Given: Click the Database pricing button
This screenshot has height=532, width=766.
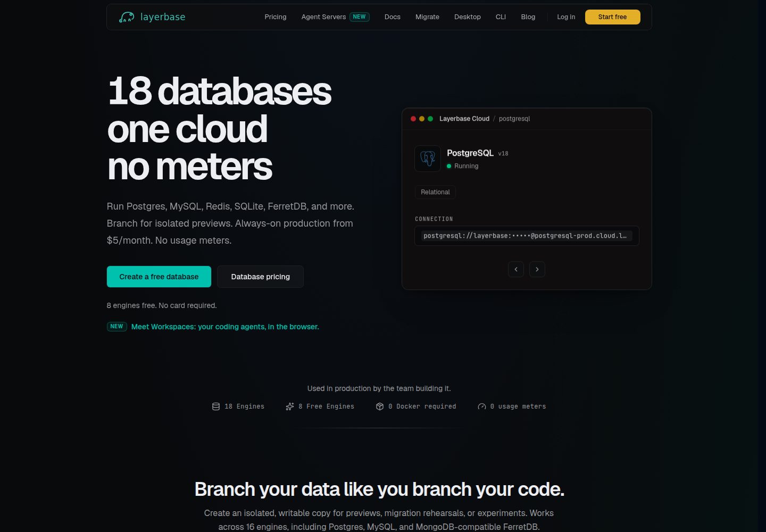Looking at the screenshot, I should [x=260, y=277].
